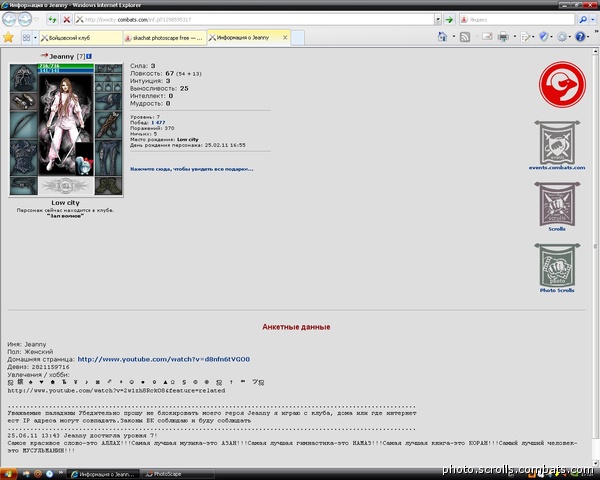Viewport: 600px width, 480px height.
Task: Open the Safety shield icon
Action: point(543,37)
